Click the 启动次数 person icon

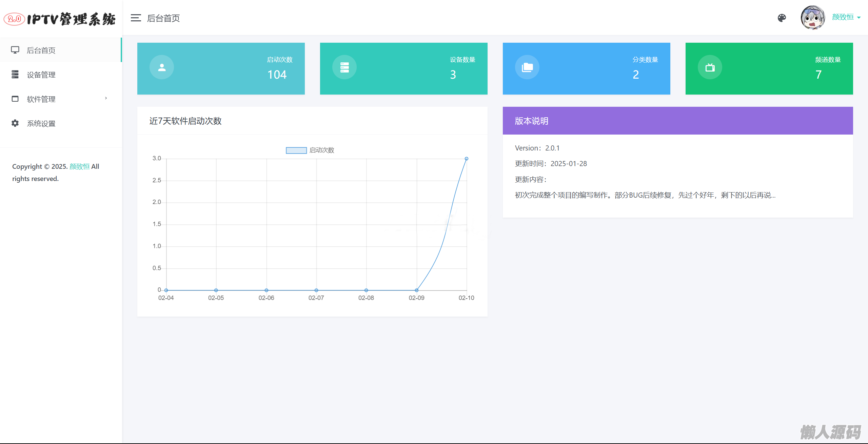[162, 67]
